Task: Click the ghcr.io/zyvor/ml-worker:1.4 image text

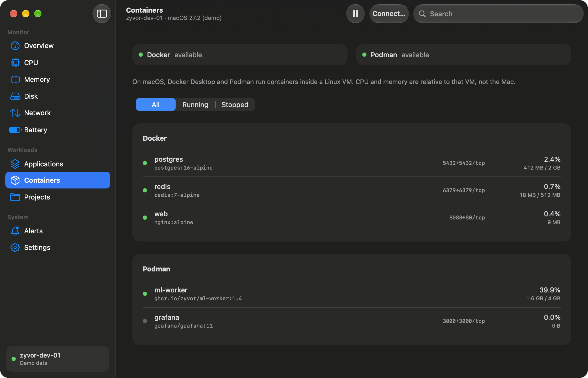Action: [x=198, y=298]
